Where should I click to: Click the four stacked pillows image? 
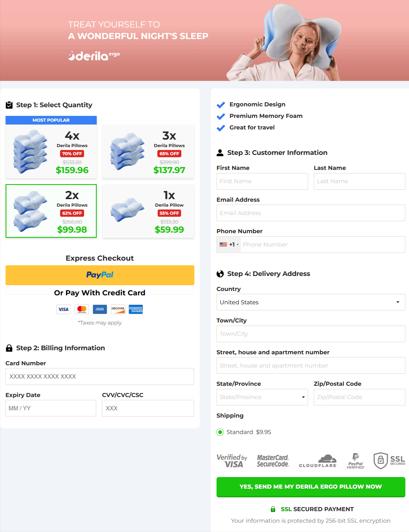30,152
